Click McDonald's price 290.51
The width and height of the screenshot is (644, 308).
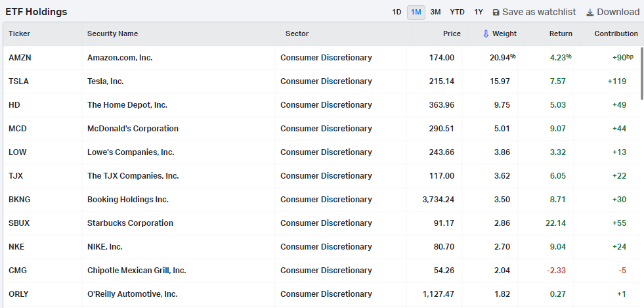pos(442,129)
